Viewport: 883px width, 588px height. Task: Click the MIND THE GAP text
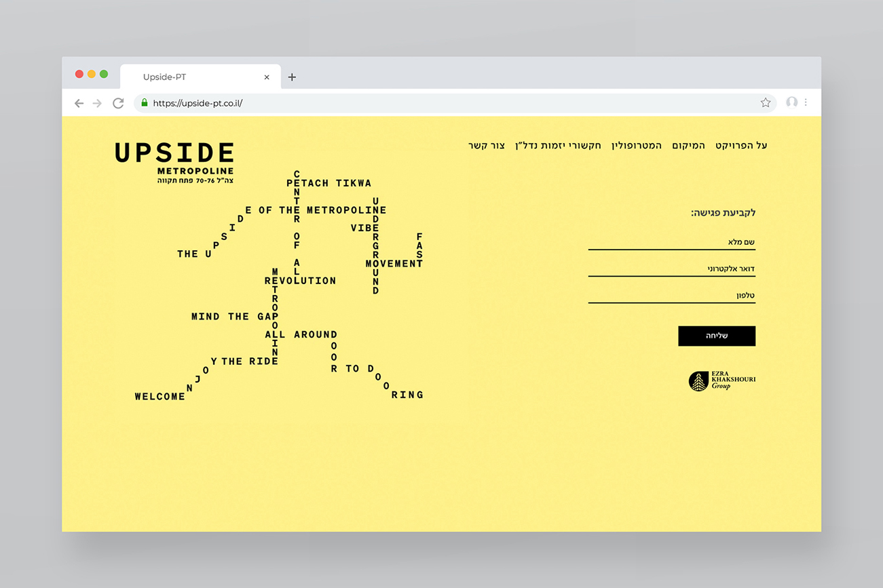coord(235,317)
